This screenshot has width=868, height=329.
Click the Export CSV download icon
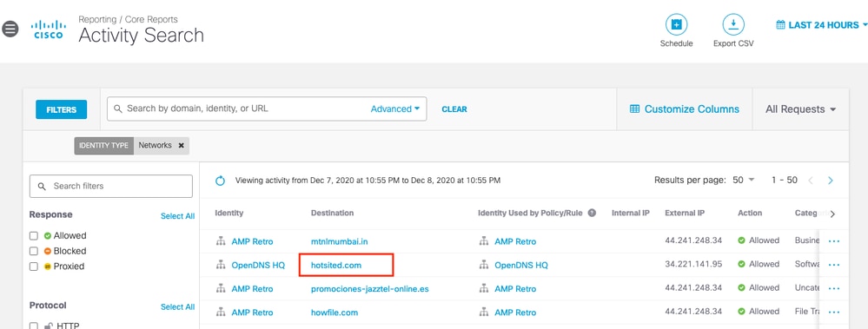[x=733, y=24]
